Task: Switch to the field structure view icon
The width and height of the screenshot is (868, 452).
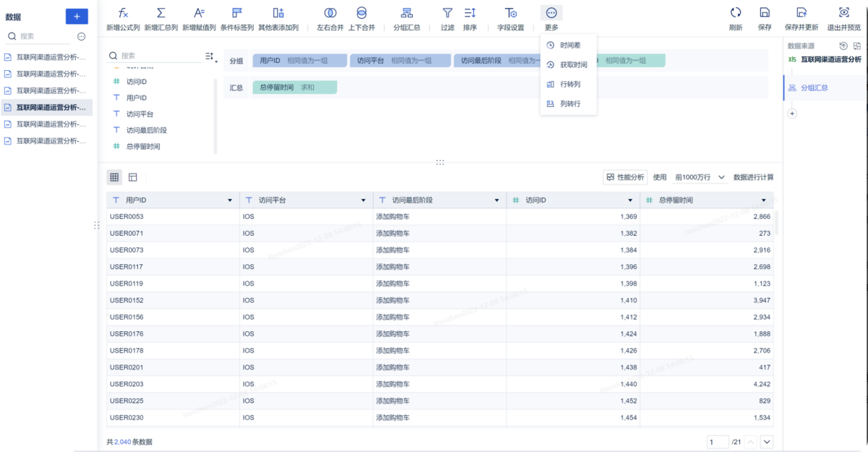Action: pos(133,177)
